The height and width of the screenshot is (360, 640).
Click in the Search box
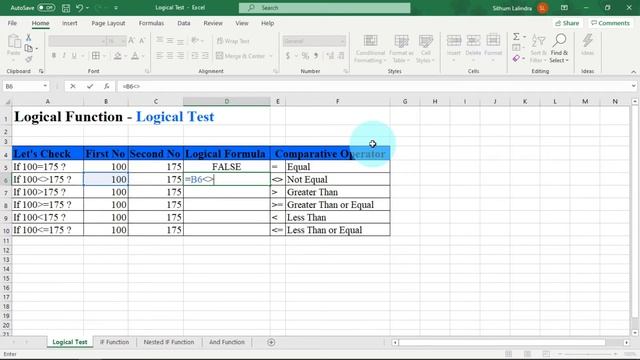[324, 8]
